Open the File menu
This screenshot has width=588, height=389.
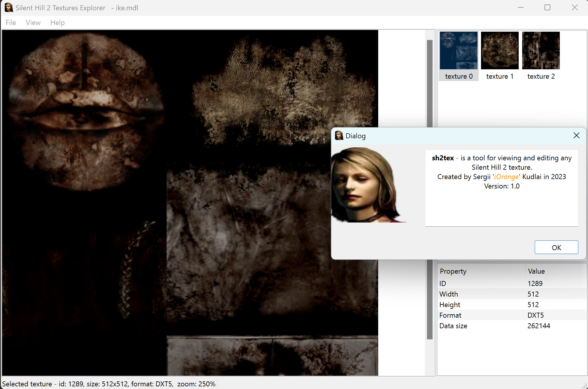coord(11,23)
